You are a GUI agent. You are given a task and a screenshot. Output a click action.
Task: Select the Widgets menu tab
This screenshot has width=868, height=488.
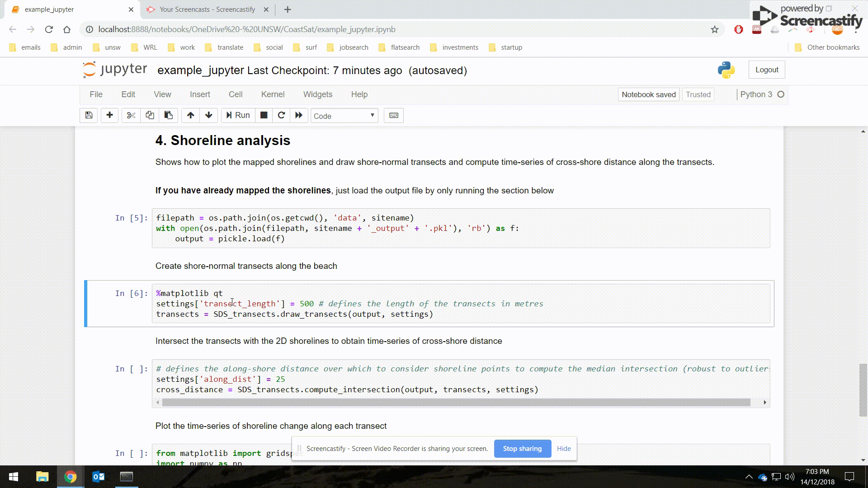[318, 94]
